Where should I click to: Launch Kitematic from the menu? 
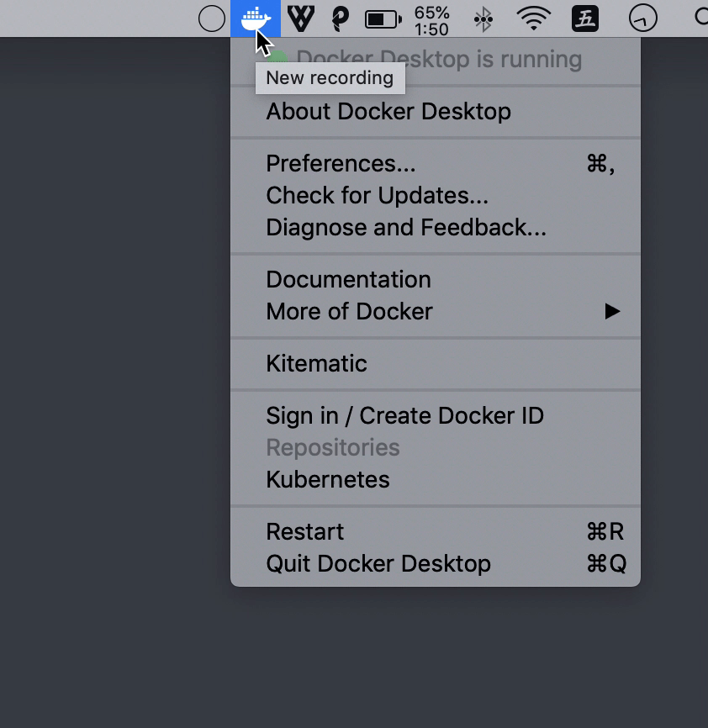[x=436, y=363]
